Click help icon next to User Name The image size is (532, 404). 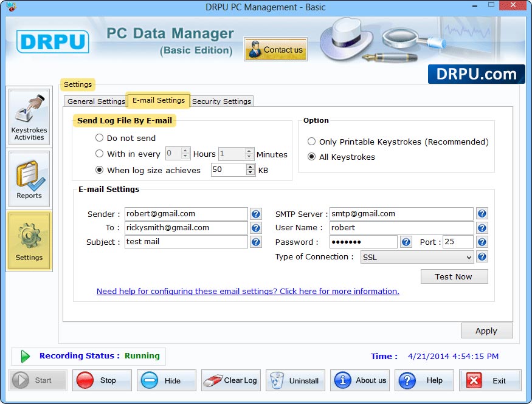[x=482, y=228]
